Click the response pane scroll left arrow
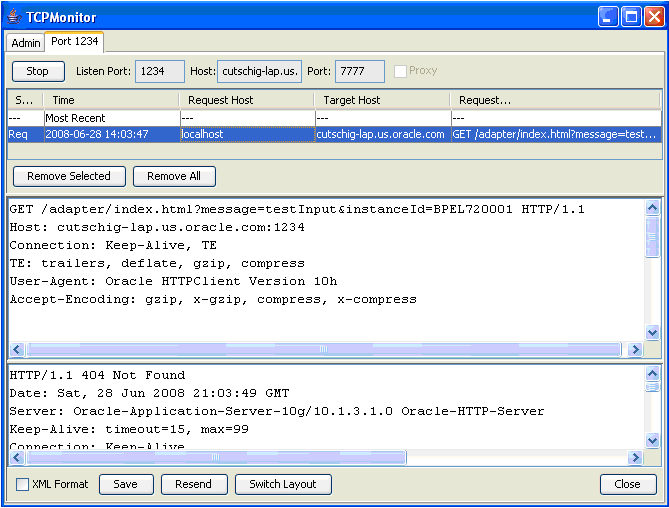The height and width of the screenshot is (508, 669). coord(17,458)
